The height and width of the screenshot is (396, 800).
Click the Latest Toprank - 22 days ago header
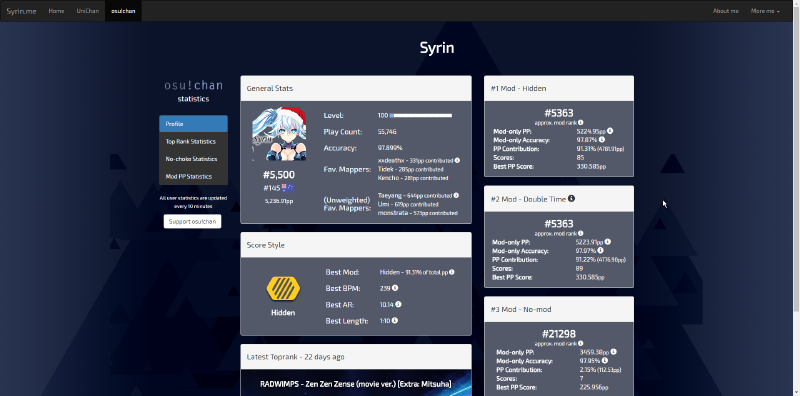[356, 357]
